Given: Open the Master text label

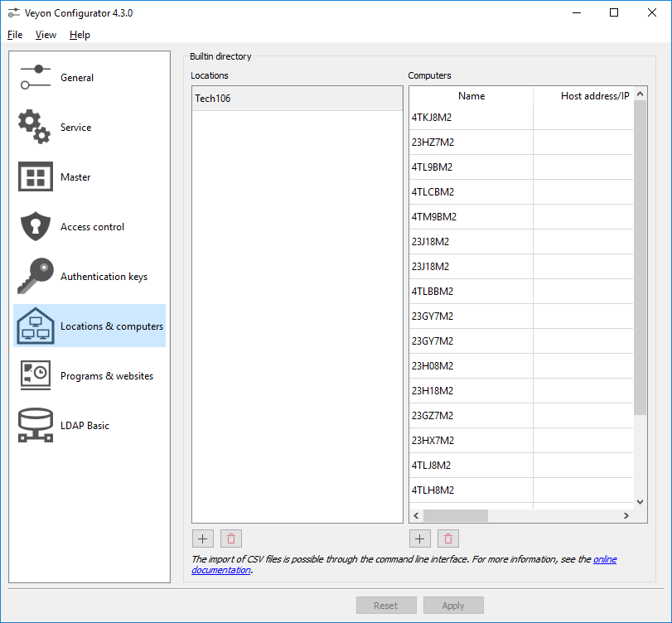Looking at the screenshot, I should pyautogui.click(x=75, y=177).
